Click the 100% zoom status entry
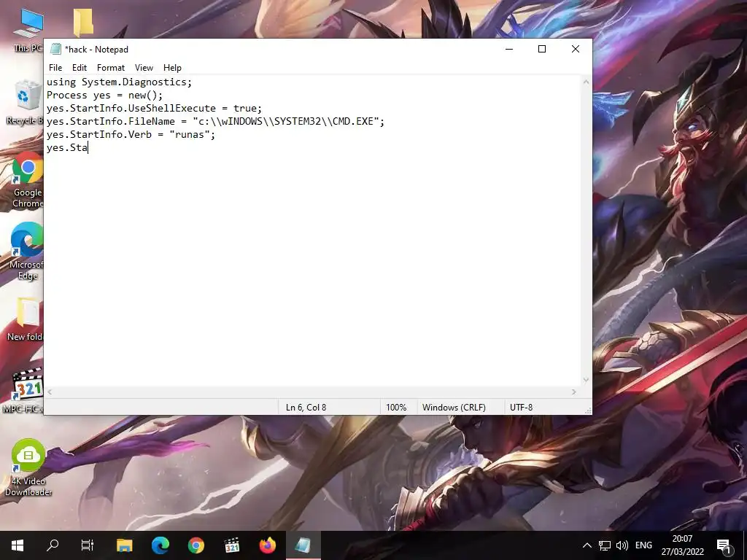 pyautogui.click(x=396, y=408)
